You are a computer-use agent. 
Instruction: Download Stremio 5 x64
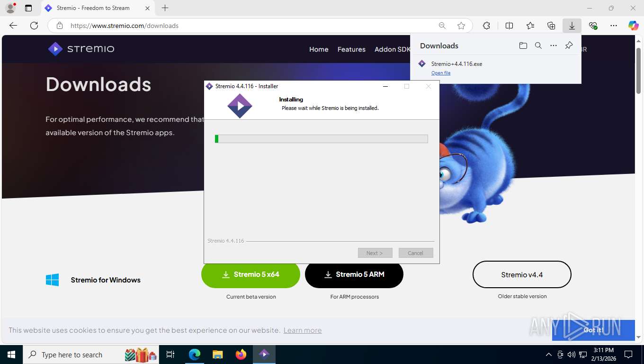pos(250,274)
